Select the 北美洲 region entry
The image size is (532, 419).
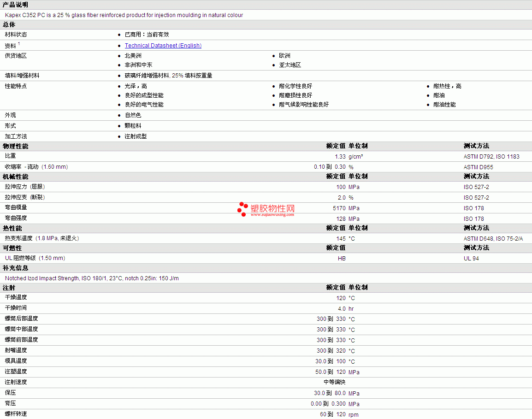[x=133, y=56]
